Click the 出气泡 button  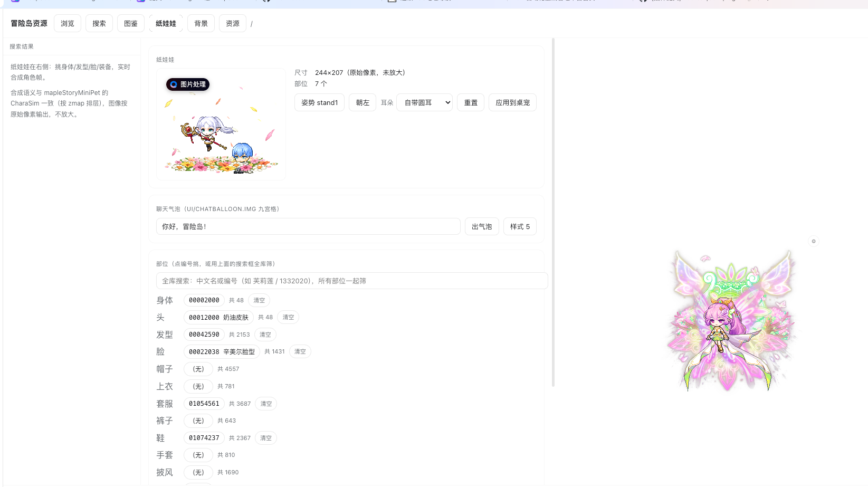click(x=482, y=226)
